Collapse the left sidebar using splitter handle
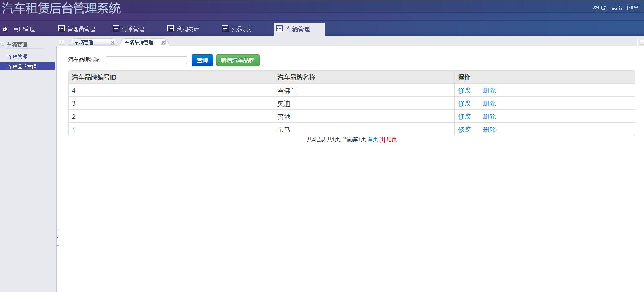644x292 pixels. pyautogui.click(x=57, y=238)
